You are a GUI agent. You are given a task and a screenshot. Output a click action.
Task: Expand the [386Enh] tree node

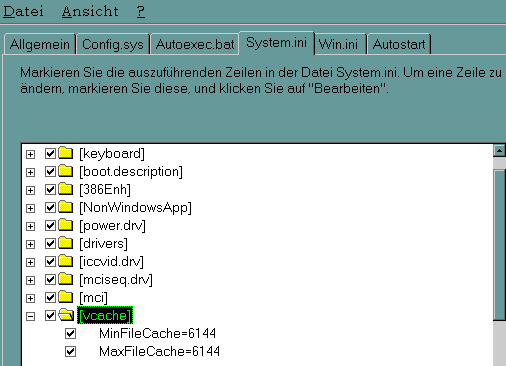tap(30, 190)
